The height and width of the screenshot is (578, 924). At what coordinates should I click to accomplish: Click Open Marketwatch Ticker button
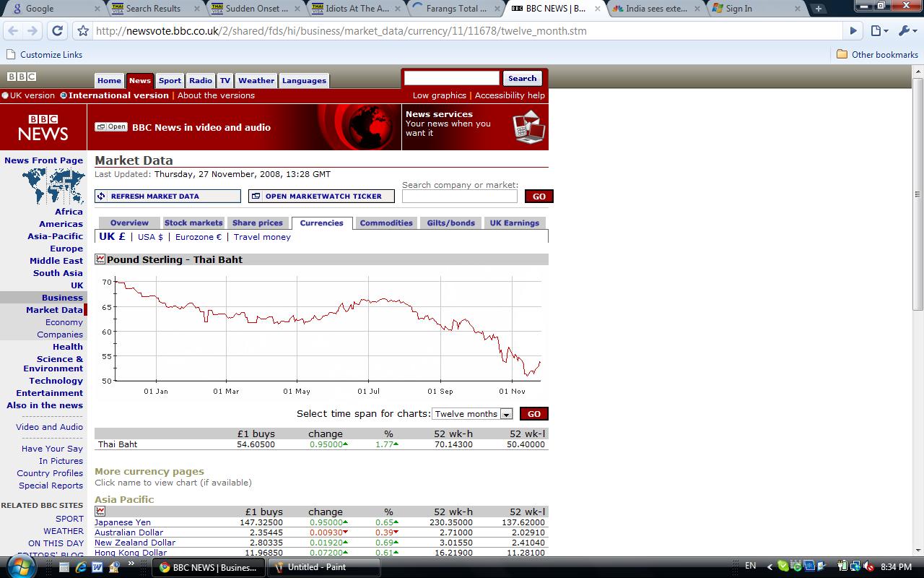click(x=321, y=196)
